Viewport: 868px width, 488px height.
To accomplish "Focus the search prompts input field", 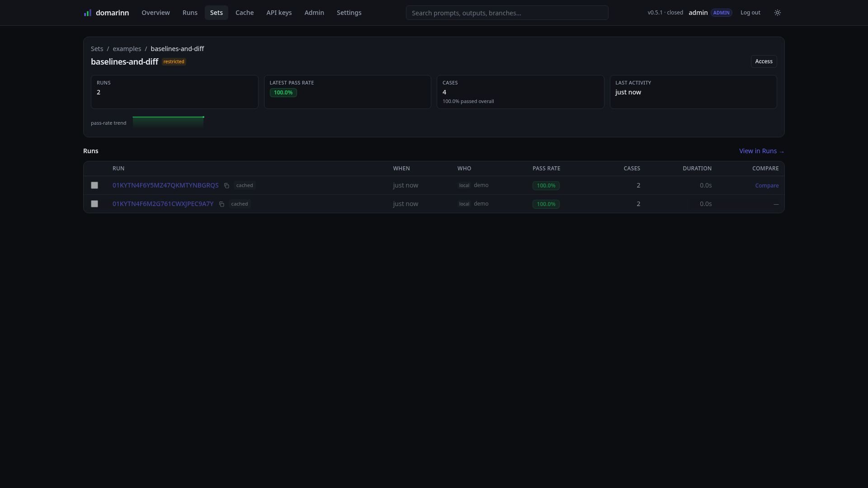I will pos(507,13).
